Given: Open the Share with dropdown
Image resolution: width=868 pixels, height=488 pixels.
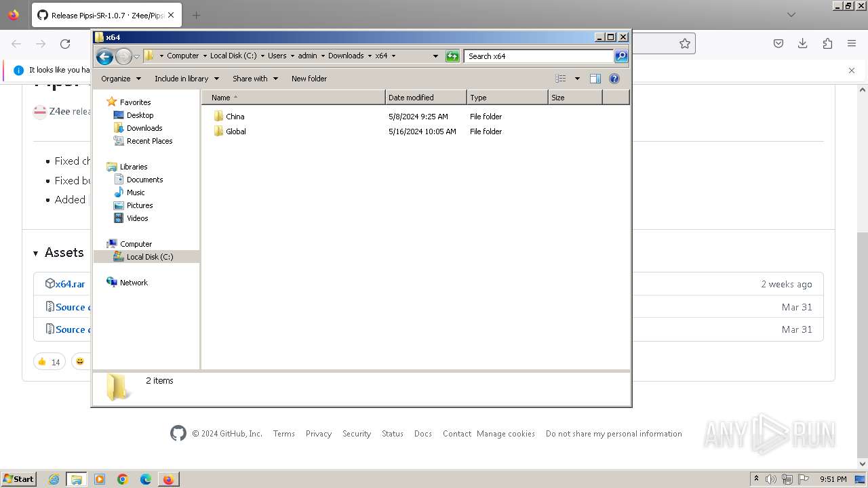Looking at the screenshot, I should pos(255,79).
